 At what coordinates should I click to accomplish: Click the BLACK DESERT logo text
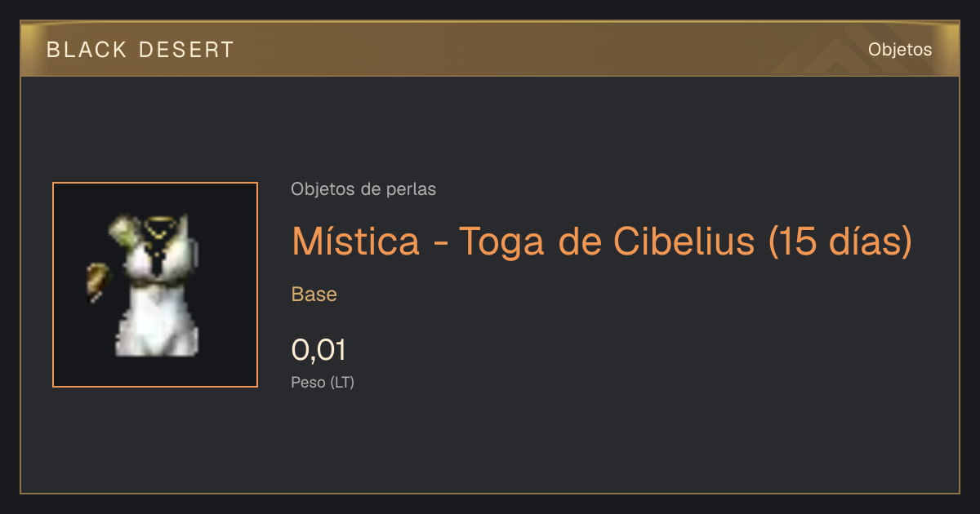(140, 50)
